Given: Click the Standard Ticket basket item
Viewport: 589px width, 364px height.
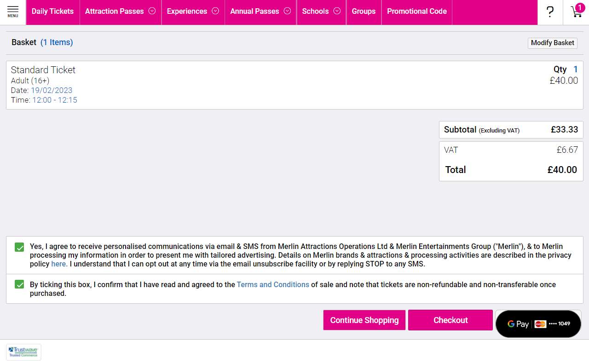Looking at the screenshot, I should 43,70.
